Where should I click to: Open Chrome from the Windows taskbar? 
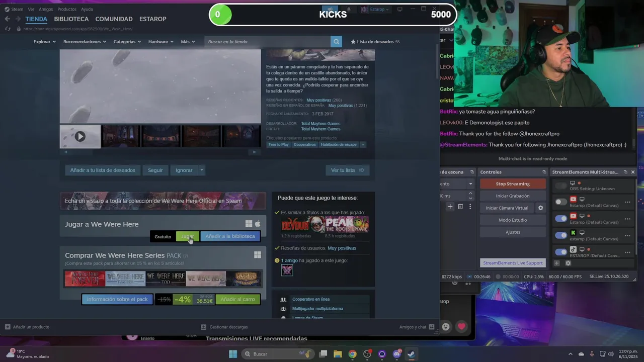[352, 354]
